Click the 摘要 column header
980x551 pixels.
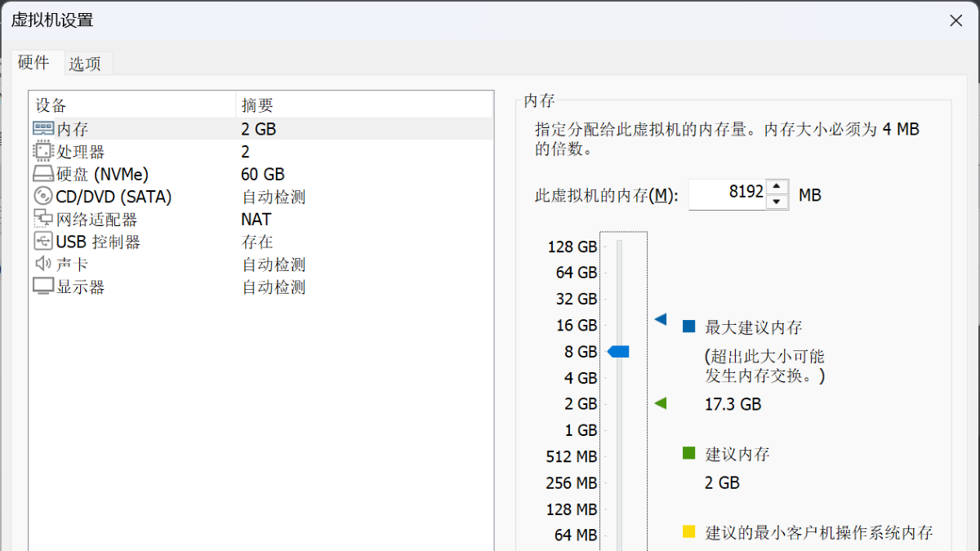(x=365, y=105)
